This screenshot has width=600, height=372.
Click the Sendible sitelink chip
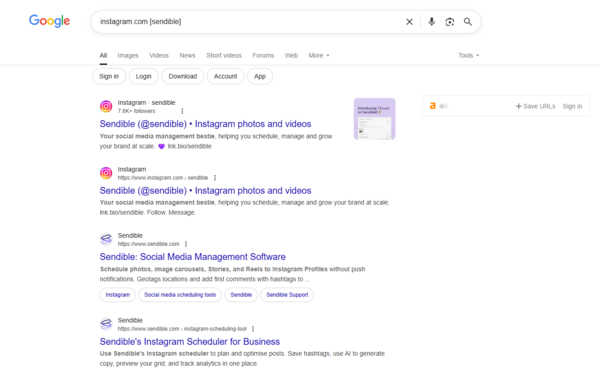[x=241, y=295]
